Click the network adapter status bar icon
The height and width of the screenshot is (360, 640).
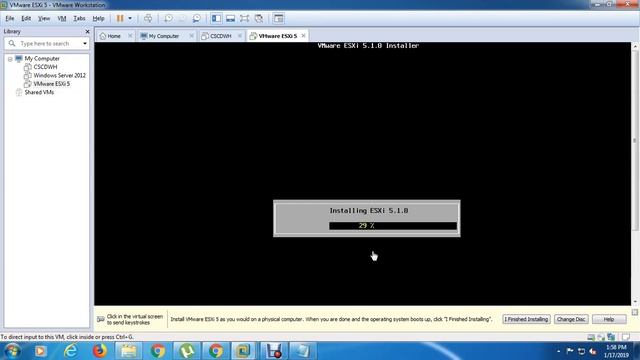pos(611,337)
